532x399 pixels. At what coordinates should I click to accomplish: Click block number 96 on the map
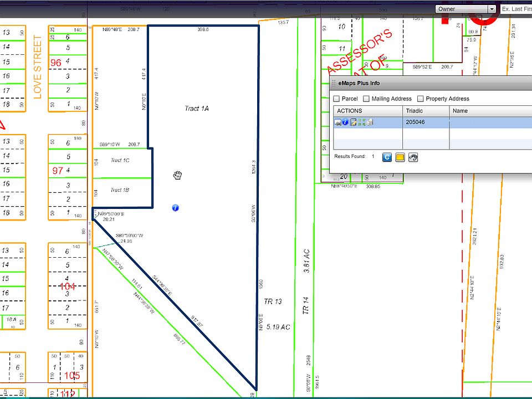coord(55,63)
